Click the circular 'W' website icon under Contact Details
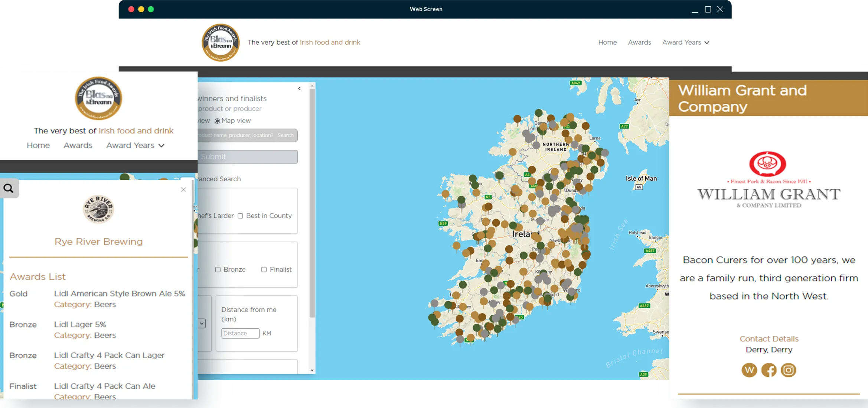 749,370
